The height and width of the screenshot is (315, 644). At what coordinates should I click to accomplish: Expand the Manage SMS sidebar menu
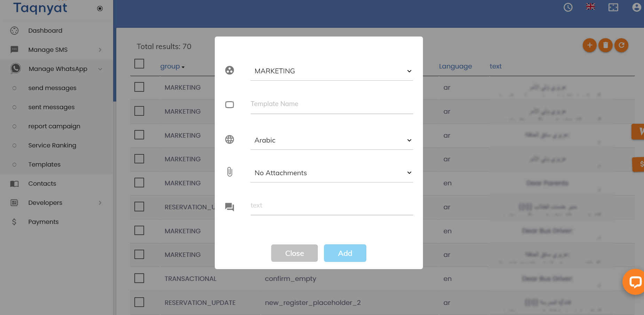pyautogui.click(x=56, y=50)
